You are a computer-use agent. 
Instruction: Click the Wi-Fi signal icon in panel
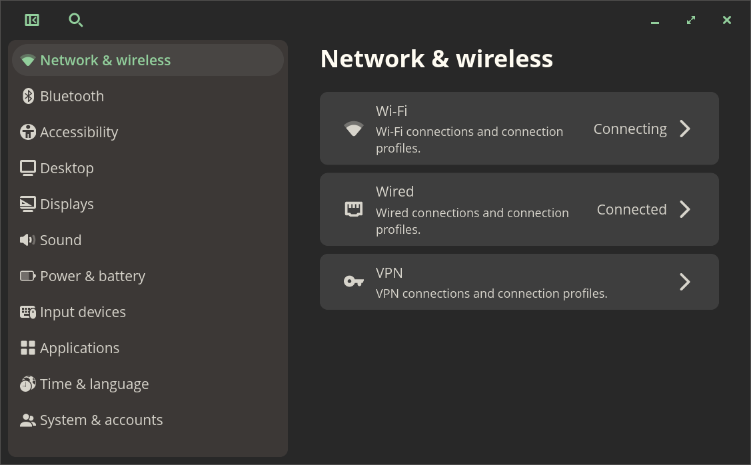353,129
